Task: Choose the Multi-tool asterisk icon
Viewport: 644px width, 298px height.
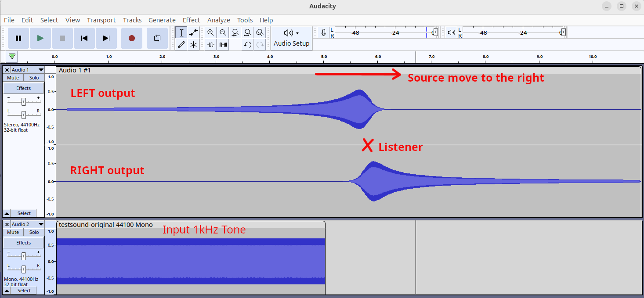Action: coord(193,44)
